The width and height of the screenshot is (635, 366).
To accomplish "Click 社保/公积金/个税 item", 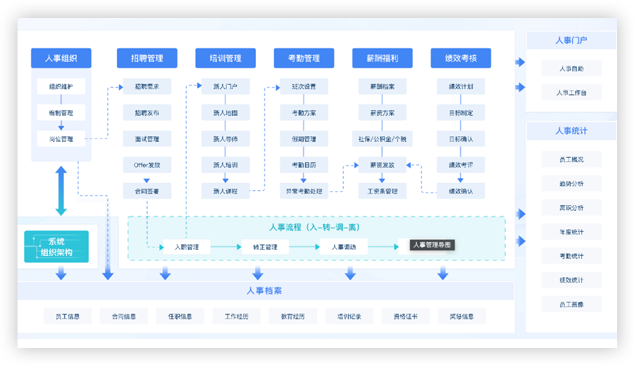I will coord(382,139).
